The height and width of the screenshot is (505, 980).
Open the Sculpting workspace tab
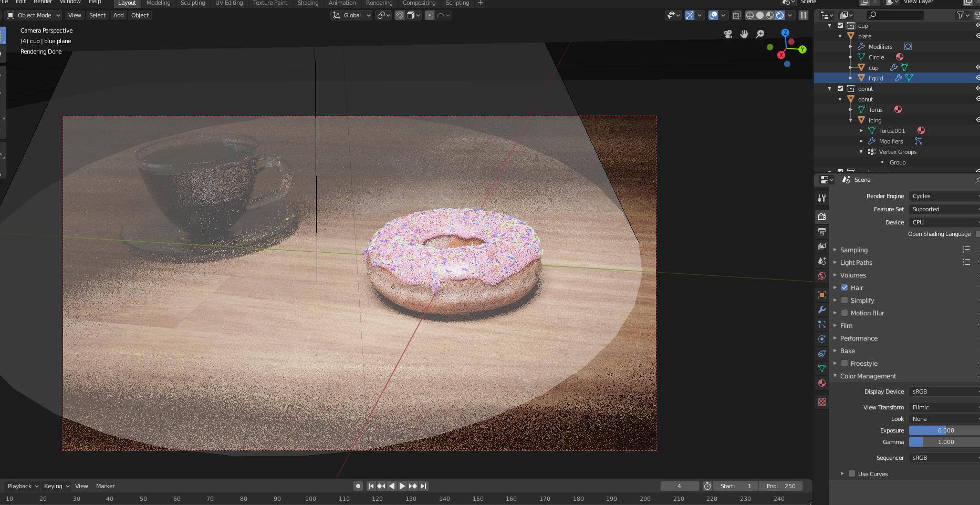(193, 3)
